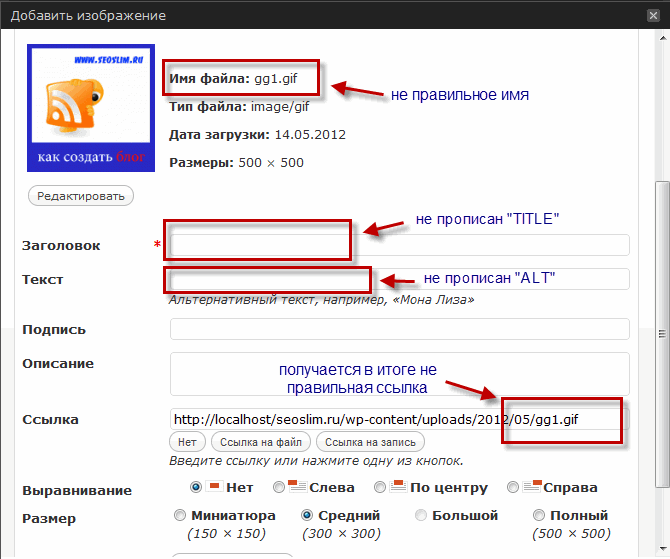The width and height of the screenshot is (670, 559).
Task: Click the left-align icon beside Слева
Action: click(x=297, y=486)
